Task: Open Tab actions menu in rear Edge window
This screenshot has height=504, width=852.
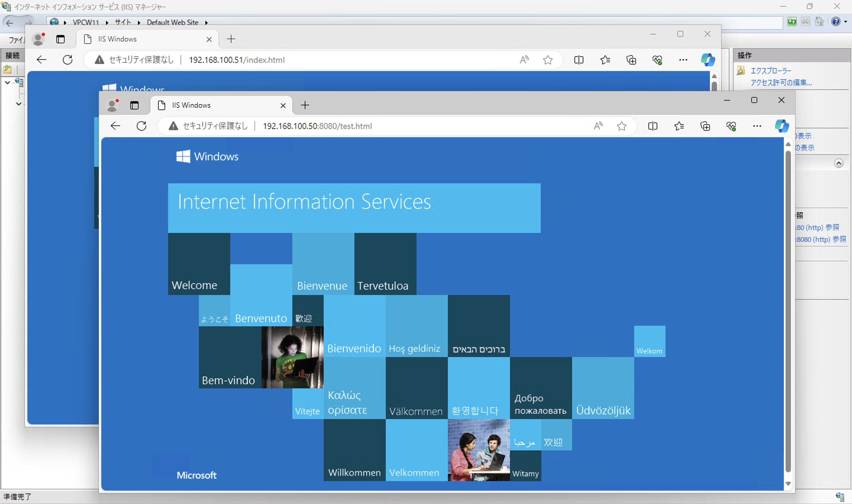Action: click(60, 39)
